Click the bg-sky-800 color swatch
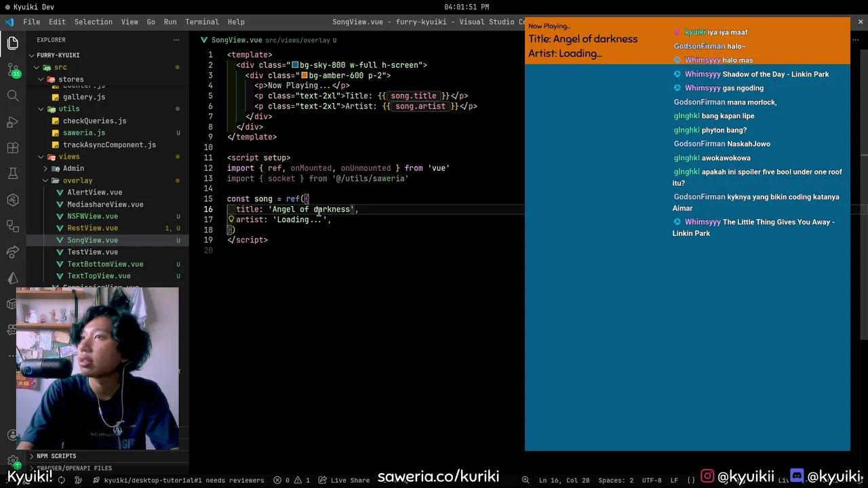The width and height of the screenshot is (868, 488). (x=295, y=65)
